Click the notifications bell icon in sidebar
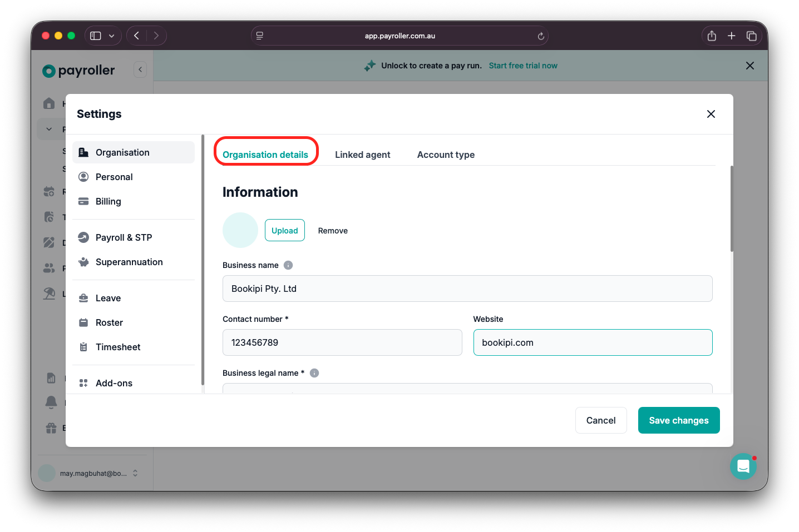 click(x=51, y=402)
